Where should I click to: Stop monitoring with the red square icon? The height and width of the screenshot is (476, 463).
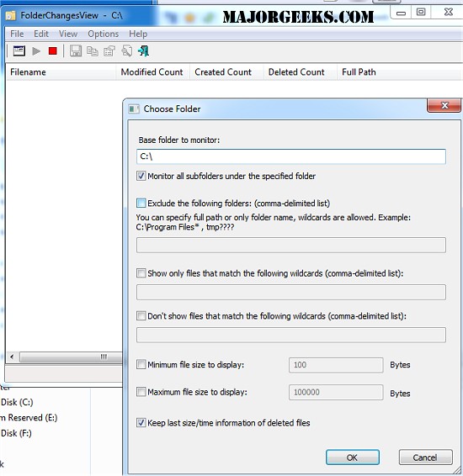[53, 51]
